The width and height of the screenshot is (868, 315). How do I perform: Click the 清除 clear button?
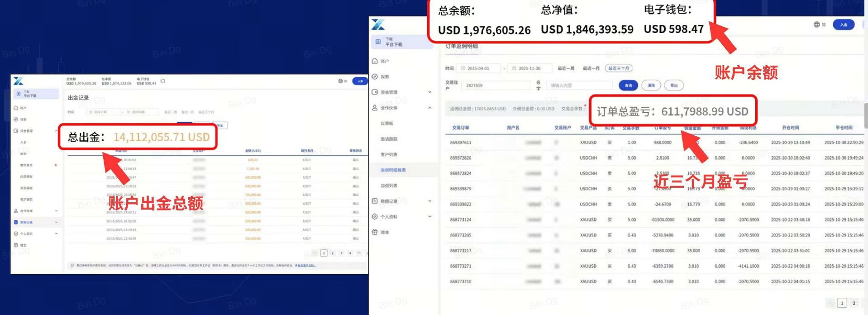[x=651, y=86]
